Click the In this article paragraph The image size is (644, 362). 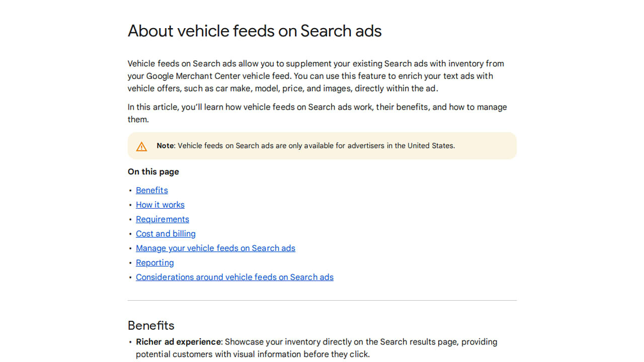pos(317,107)
